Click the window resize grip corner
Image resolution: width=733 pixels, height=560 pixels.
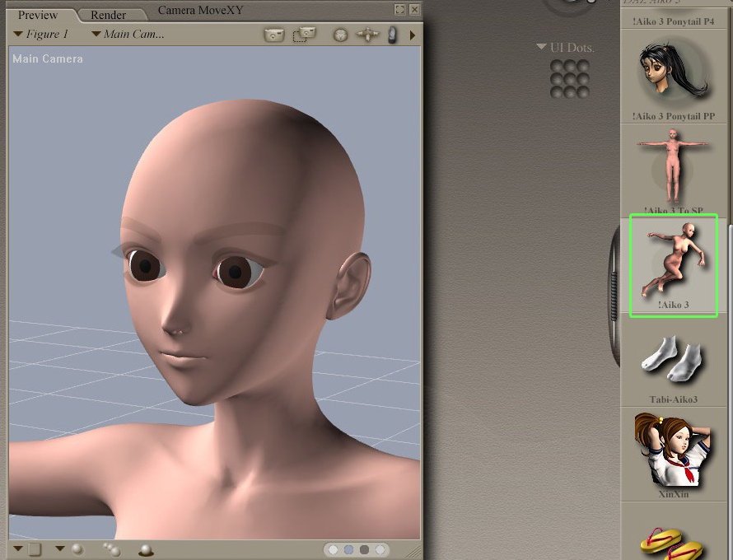pyautogui.click(x=413, y=552)
